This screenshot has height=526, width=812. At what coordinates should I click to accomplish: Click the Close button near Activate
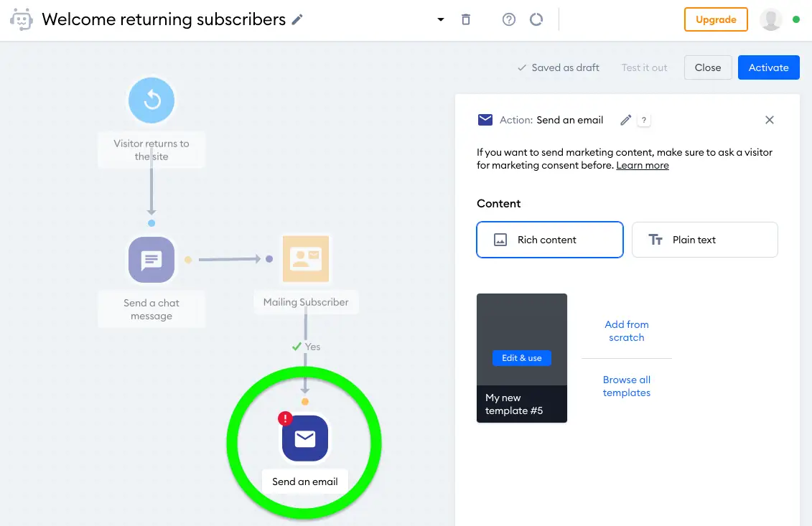click(x=708, y=67)
